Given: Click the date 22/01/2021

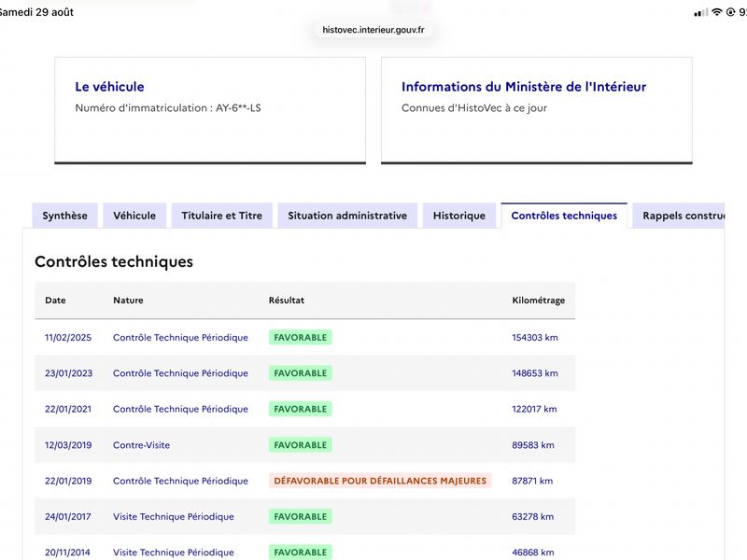Looking at the screenshot, I should click(68, 409).
